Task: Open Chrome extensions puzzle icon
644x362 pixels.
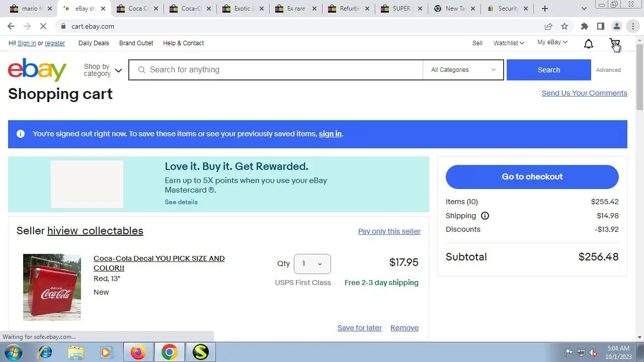Action: point(584,26)
